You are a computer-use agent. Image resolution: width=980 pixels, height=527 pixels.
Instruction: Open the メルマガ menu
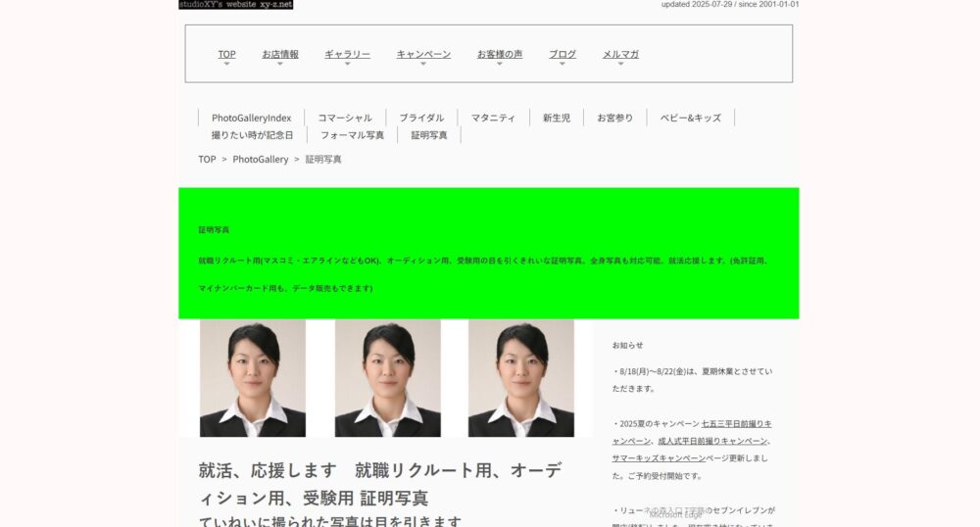(x=620, y=55)
